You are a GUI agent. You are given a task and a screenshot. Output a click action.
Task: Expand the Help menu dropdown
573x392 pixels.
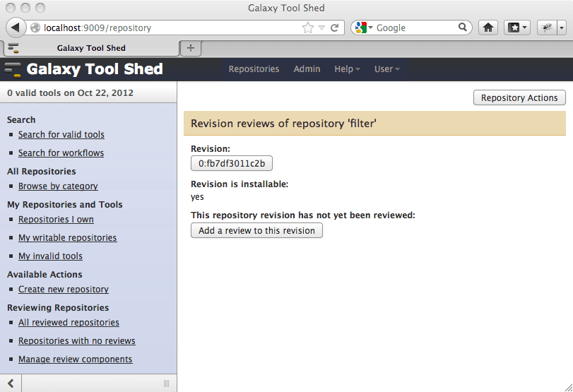click(347, 69)
